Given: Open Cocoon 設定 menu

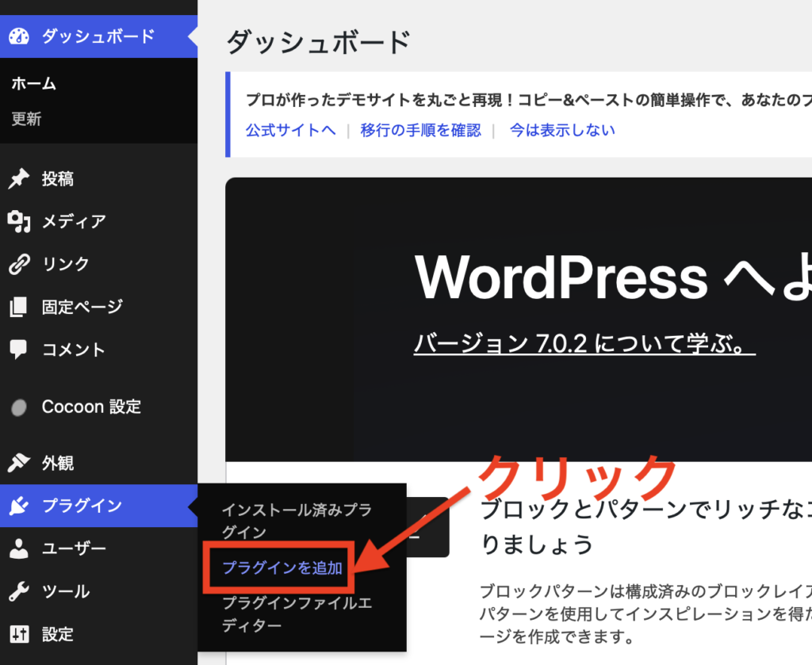Looking at the screenshot, I should [98, 407].
